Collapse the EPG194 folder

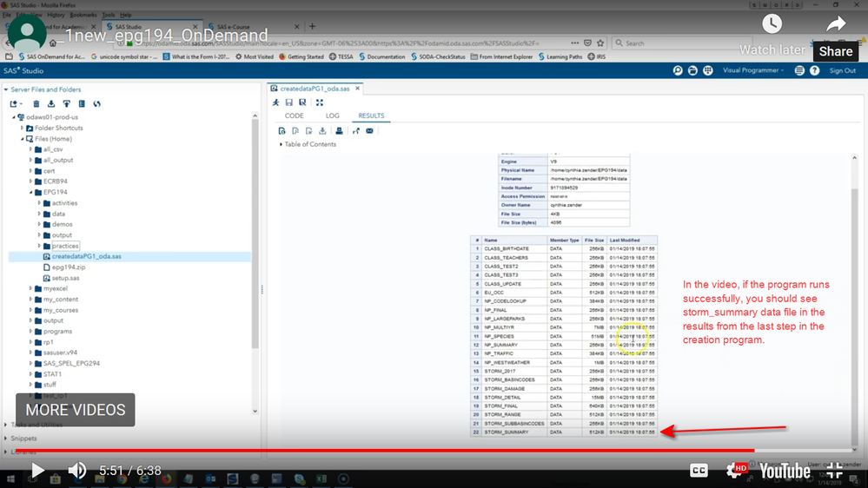tap(31, 192)
